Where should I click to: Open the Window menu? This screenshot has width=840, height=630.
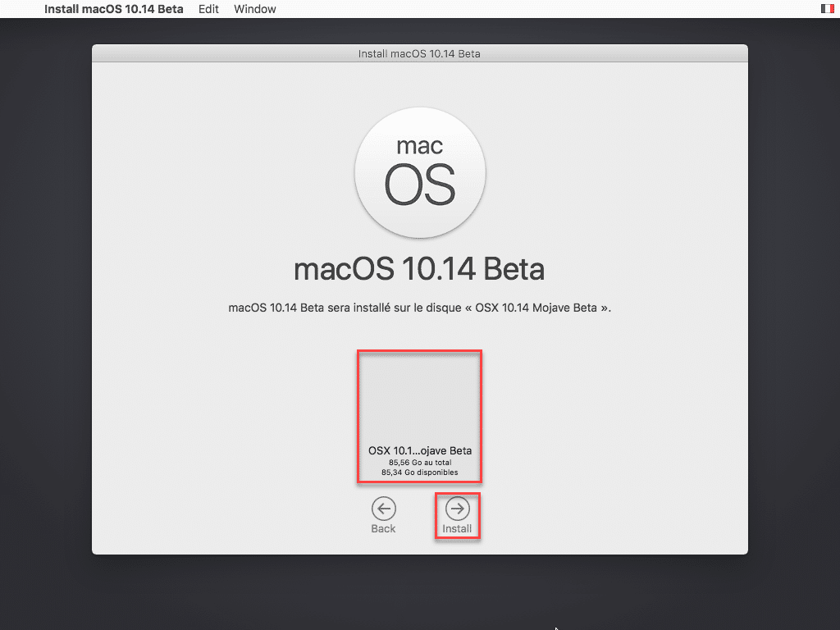255,9
